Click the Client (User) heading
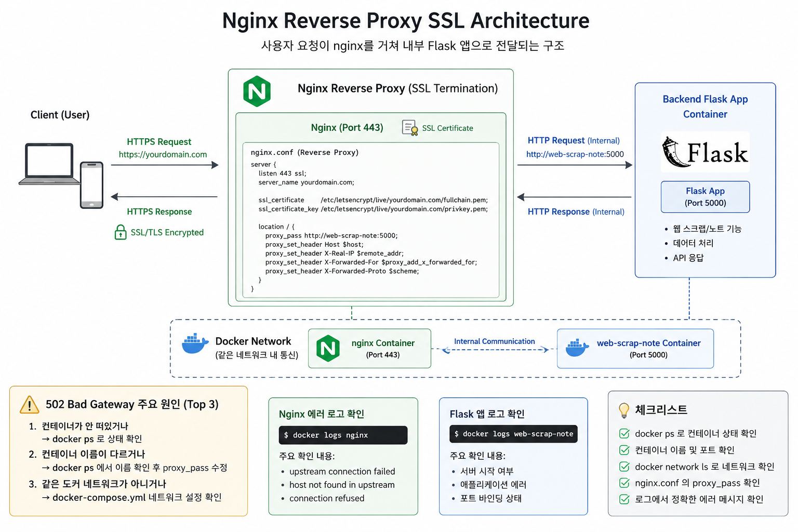The height and width of the screenshot is (532, 798). pos(60,115)
